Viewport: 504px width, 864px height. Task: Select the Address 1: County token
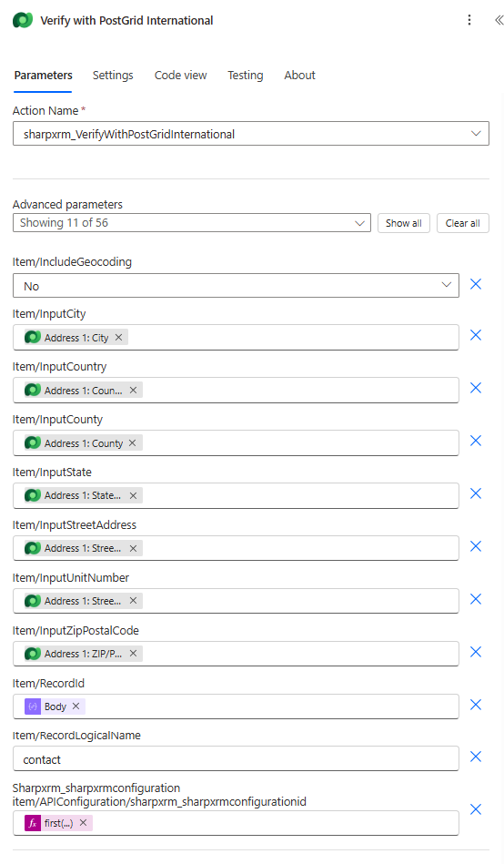coord(83,443)
